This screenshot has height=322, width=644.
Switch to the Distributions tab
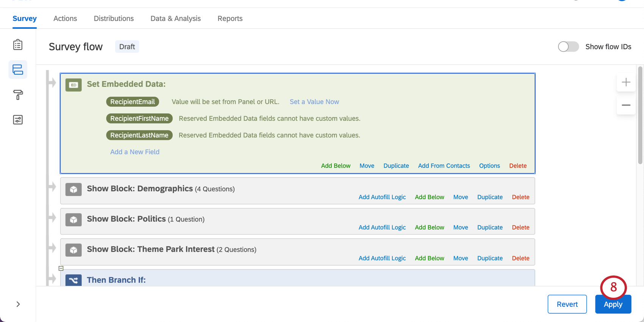[114, 19]
